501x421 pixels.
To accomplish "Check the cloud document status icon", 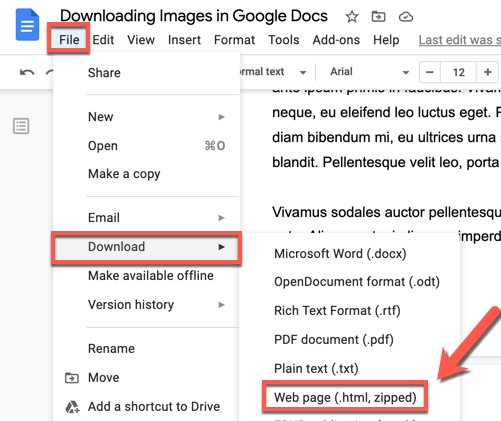I will 406,17.
